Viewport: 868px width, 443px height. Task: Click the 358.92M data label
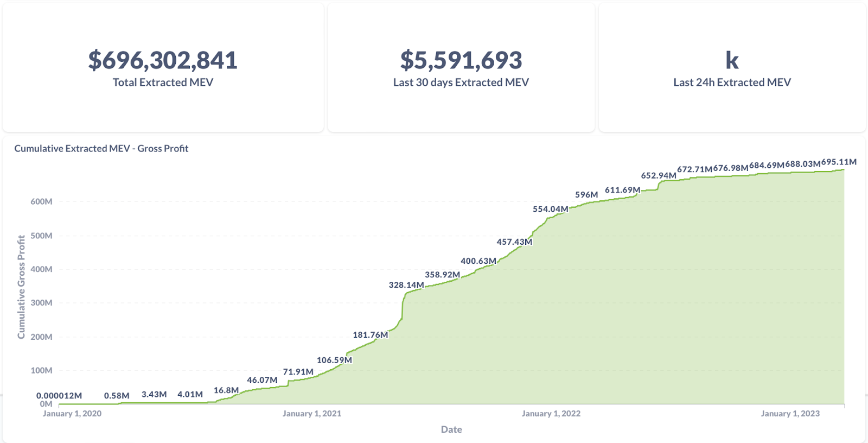point(442,275)
